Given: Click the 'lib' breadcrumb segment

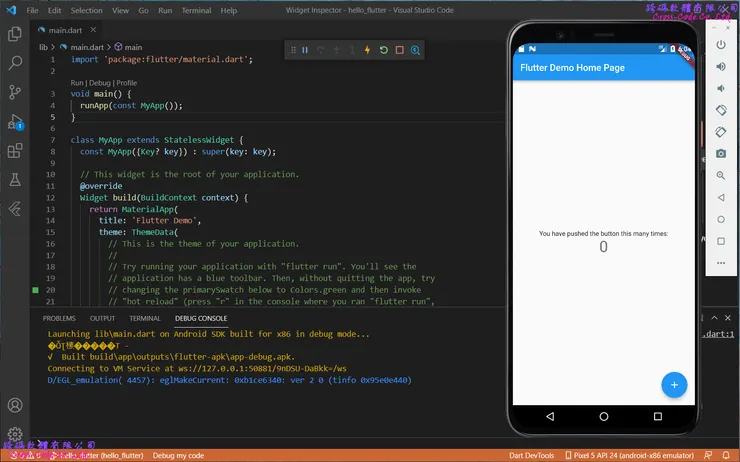Looking at the screenshot, I should (43, 47).
